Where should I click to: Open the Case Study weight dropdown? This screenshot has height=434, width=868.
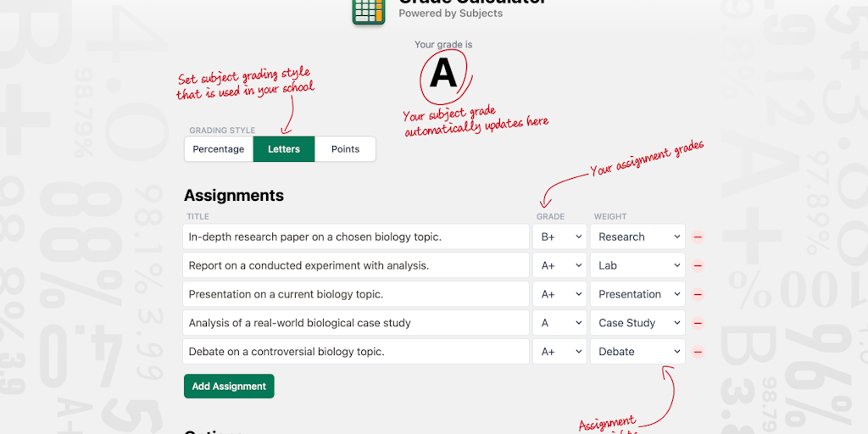click(x=637, y=323)
